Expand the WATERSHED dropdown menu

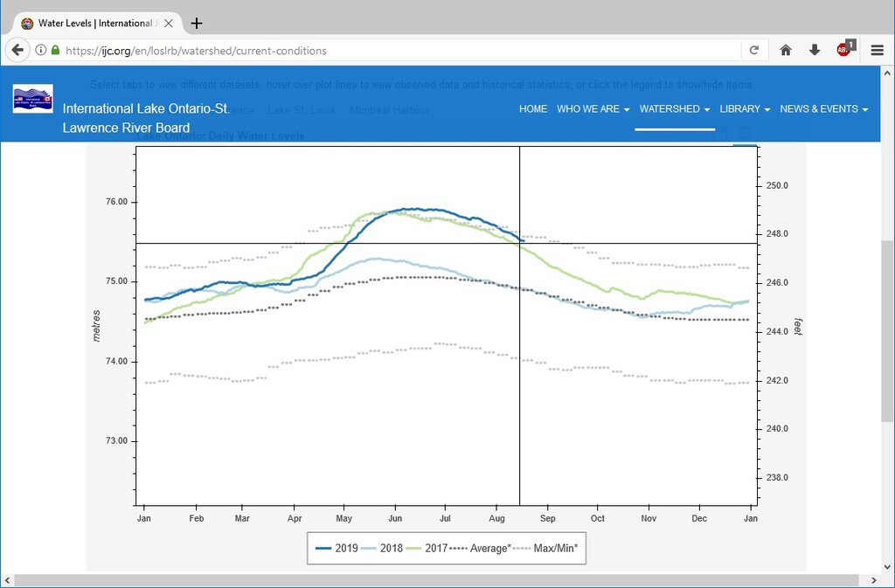(674, 109)
